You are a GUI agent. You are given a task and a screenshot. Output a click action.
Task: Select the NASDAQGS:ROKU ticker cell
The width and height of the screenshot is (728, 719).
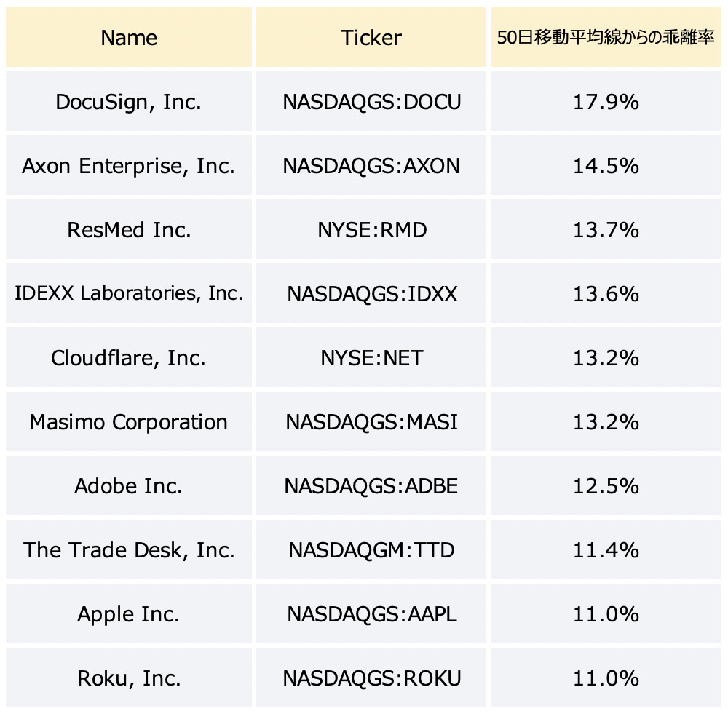click(371, 678)
